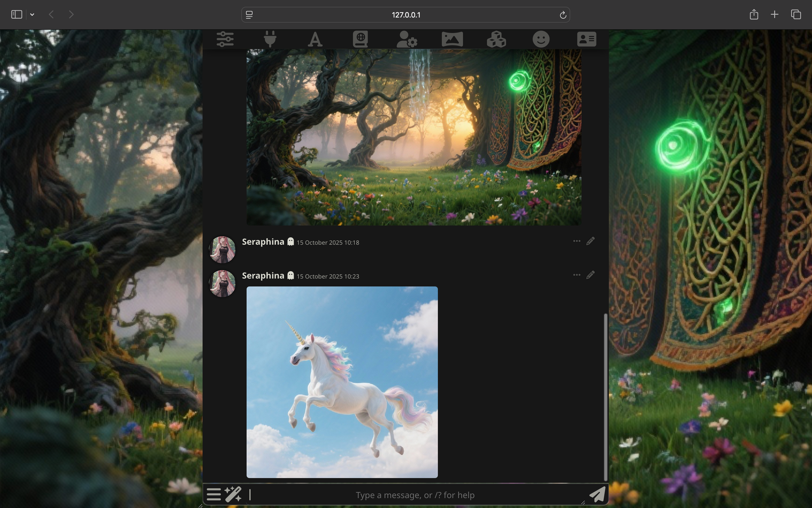
Task: Click the send message paper plane
Action: [597, 494]
